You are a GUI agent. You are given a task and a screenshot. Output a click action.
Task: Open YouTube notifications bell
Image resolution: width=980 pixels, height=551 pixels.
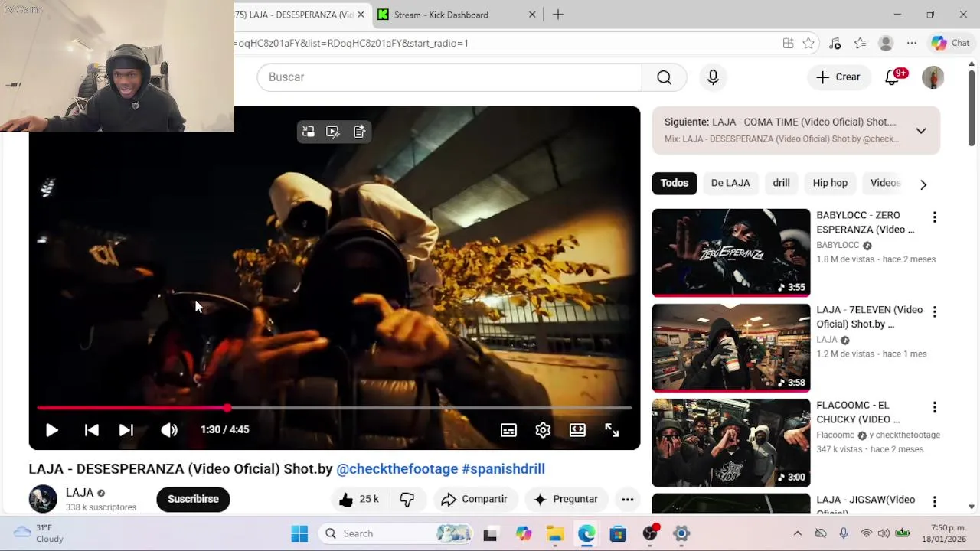(x=892, y=77)
